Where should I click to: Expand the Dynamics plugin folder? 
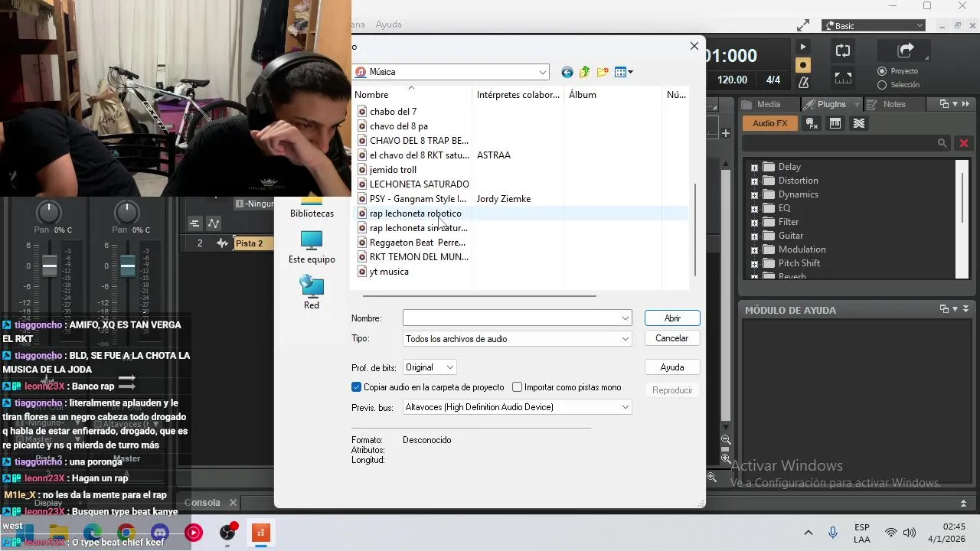click(754, 194)
